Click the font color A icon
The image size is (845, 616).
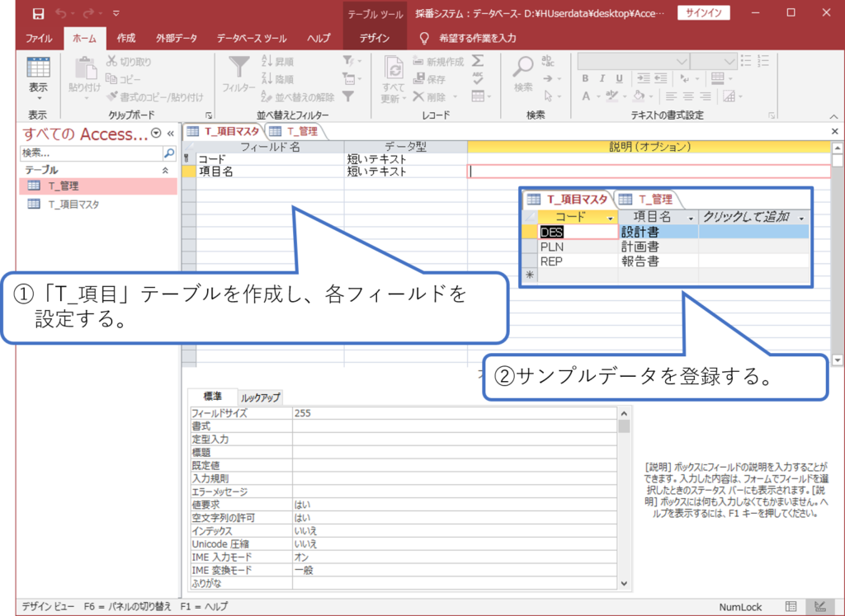pyautogui.click(x=587, y=96)
